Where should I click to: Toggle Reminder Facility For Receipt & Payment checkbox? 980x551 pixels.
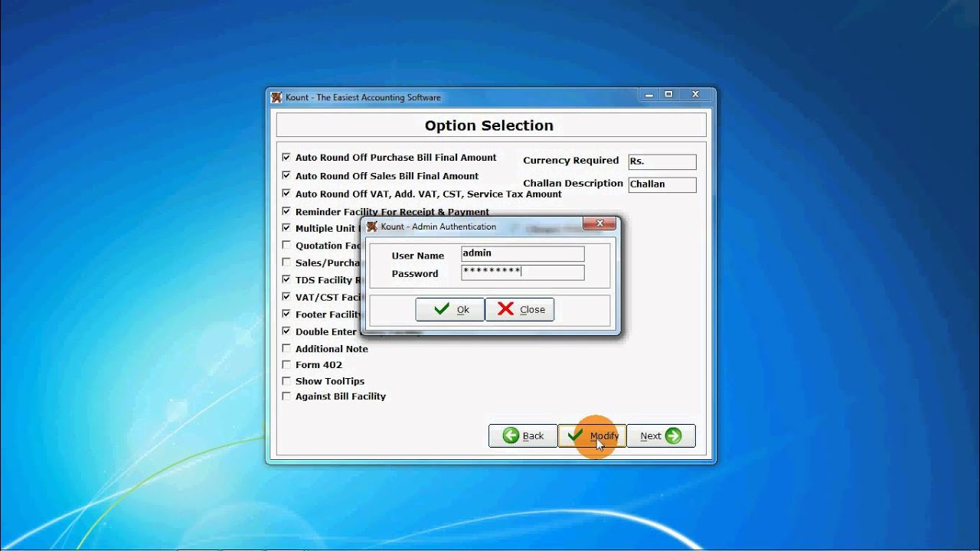pos(286,211)
